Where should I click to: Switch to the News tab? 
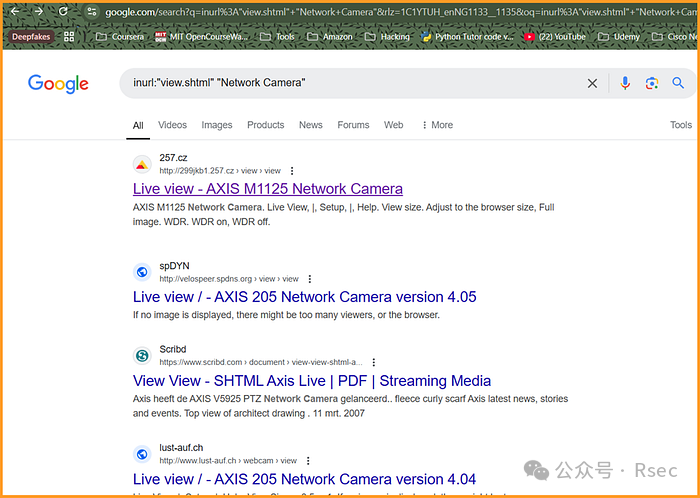point(311,125)
